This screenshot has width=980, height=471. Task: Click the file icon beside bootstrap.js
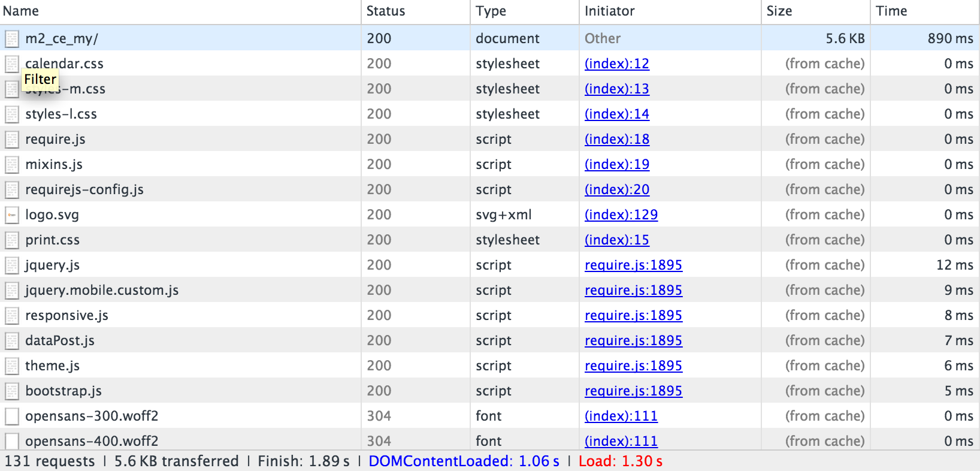coord(12,391)
